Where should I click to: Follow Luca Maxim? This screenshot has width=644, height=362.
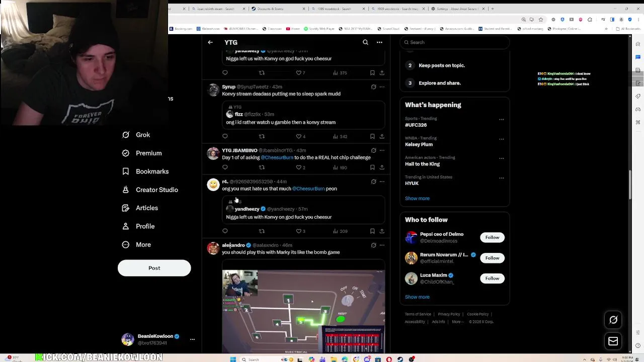point(492,279)
